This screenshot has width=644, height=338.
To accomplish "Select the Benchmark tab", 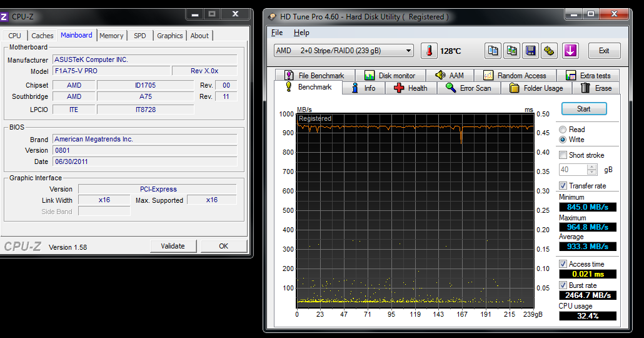I will pos(308,87).
